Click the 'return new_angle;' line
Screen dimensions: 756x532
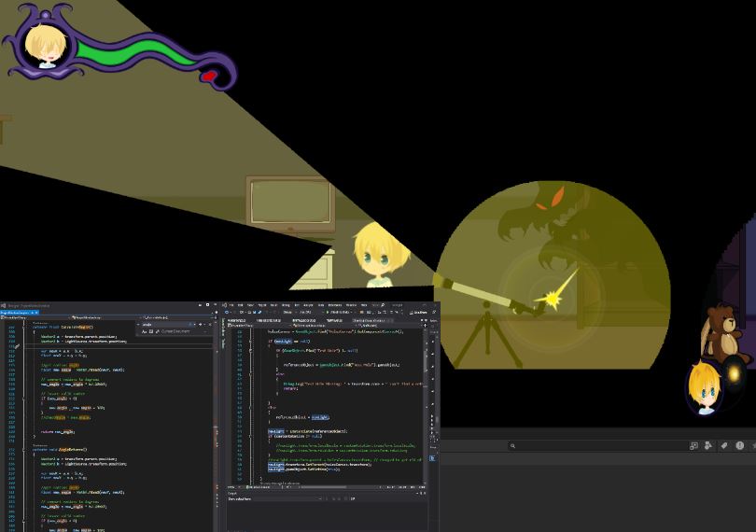pos(57,432)
